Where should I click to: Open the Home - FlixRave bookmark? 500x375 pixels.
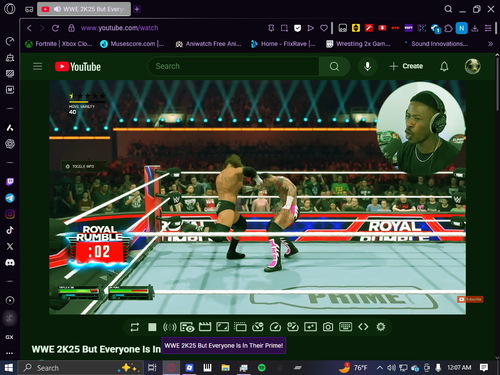pos(283,44)
